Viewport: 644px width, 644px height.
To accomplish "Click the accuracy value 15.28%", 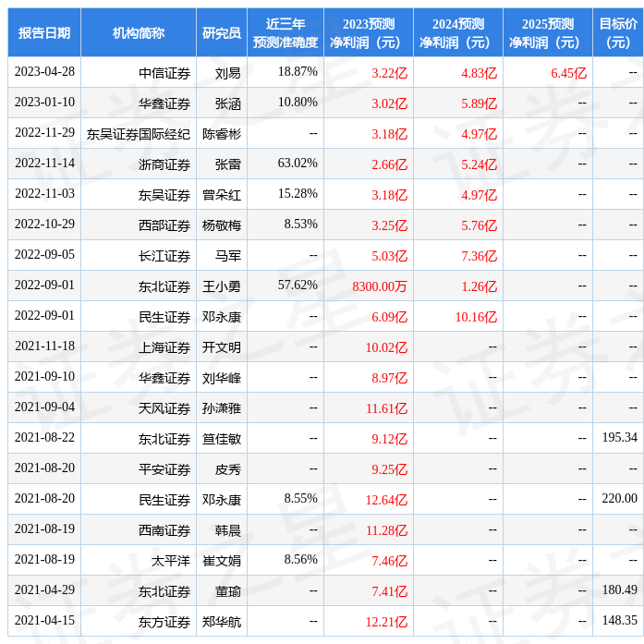I will click(298, 193).
